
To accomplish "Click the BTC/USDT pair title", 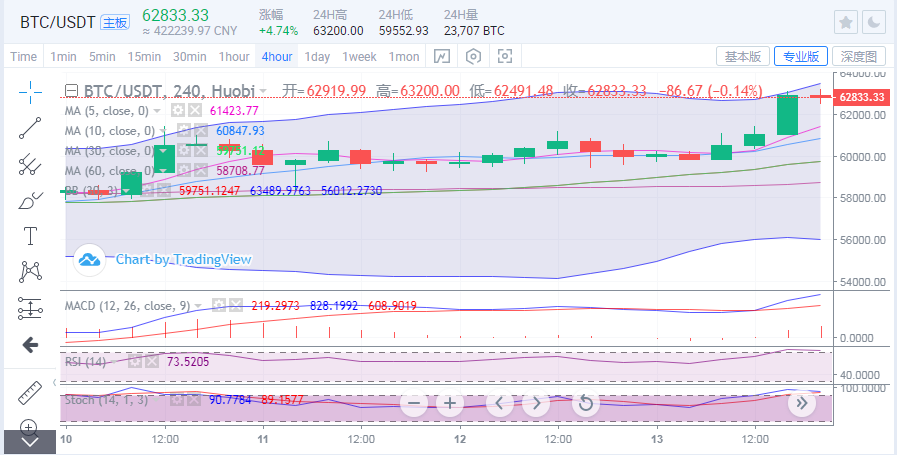I will [x=57, y=22].
